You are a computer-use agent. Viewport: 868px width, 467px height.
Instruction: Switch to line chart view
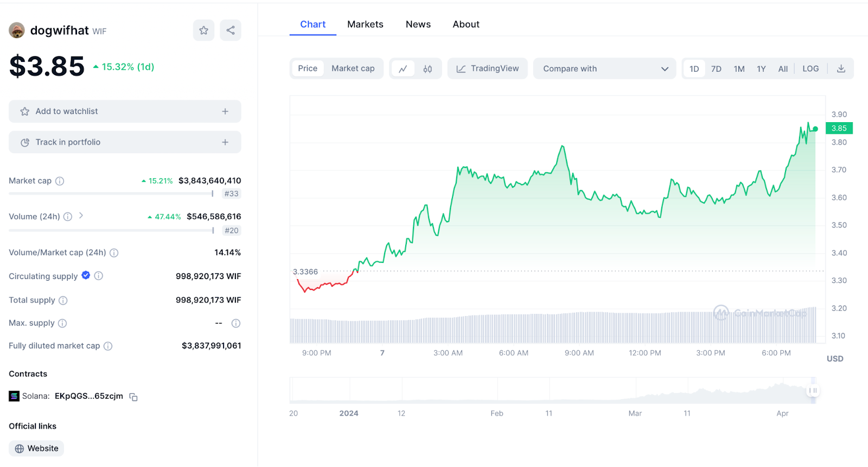point(403,68)
